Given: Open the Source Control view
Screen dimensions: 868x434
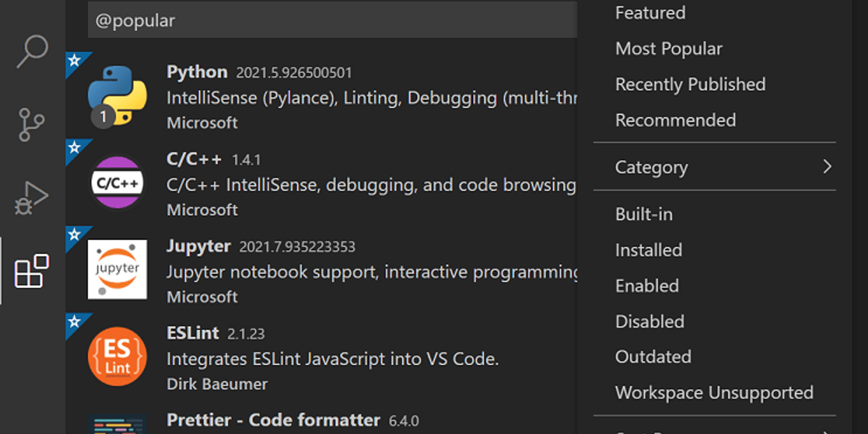Looking at the screenshot, I should 32,125.
